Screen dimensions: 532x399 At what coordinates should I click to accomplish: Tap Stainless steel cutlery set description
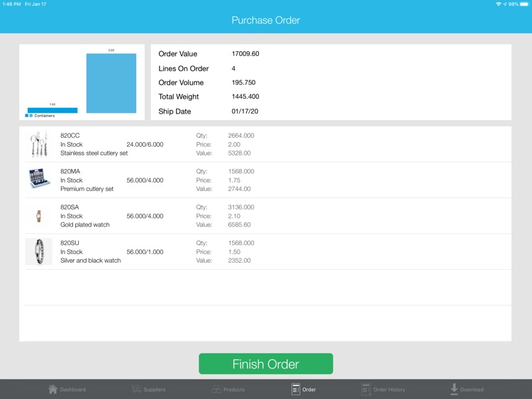[94, 153]
